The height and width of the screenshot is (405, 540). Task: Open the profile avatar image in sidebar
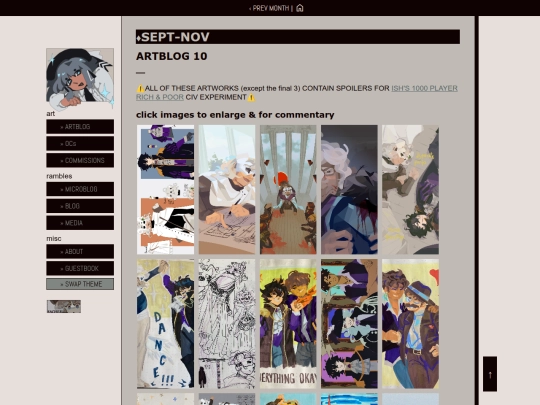tap(80, 79)
